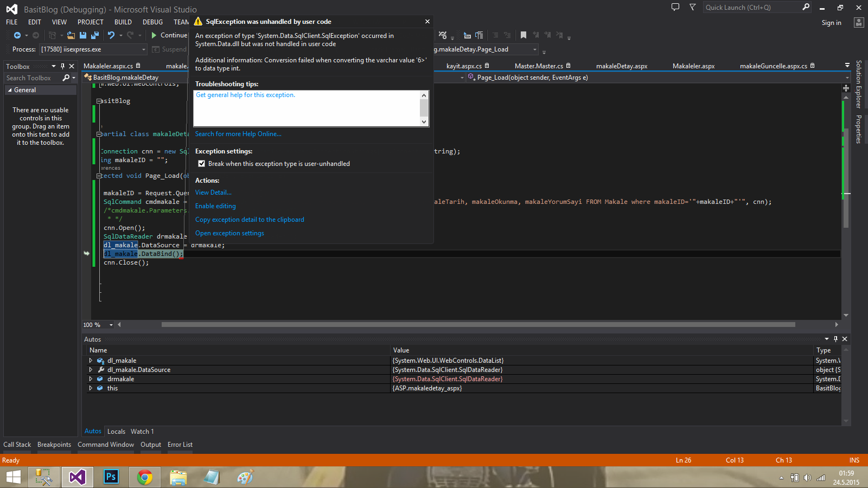The image size is (868, 488).
Task: Click the Suspend button in debug toolbar
Action: coord(169,49)
